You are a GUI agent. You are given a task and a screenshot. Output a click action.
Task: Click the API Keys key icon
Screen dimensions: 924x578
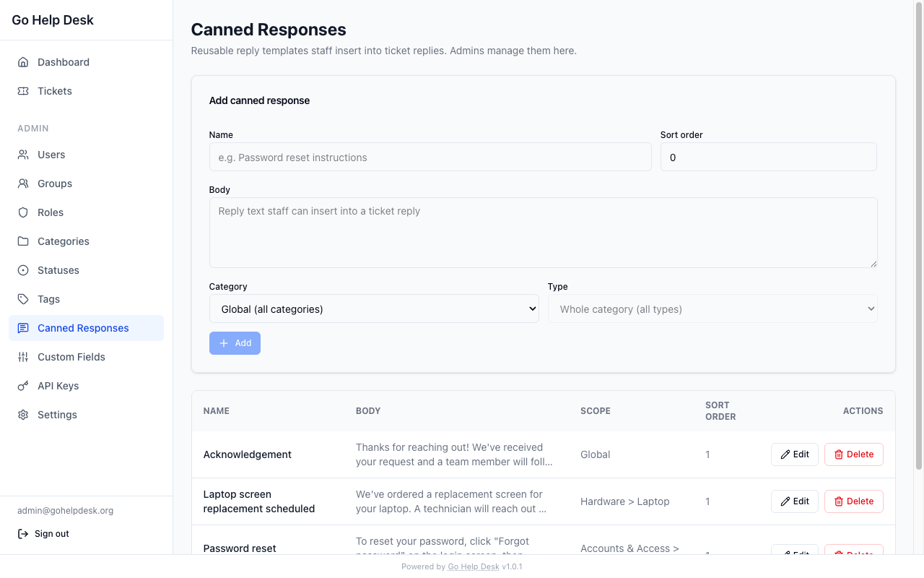pyautogui.click(x=23, y=386)
